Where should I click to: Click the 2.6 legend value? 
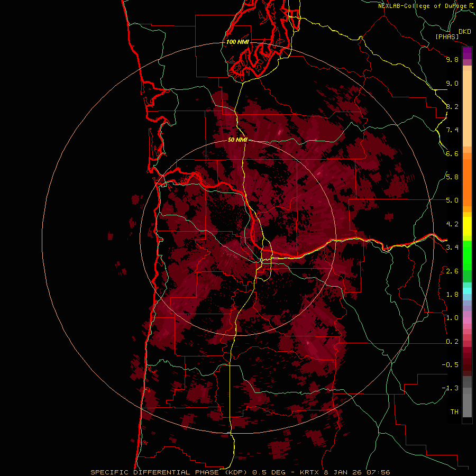pyautogui.click(x=452, y=271)
